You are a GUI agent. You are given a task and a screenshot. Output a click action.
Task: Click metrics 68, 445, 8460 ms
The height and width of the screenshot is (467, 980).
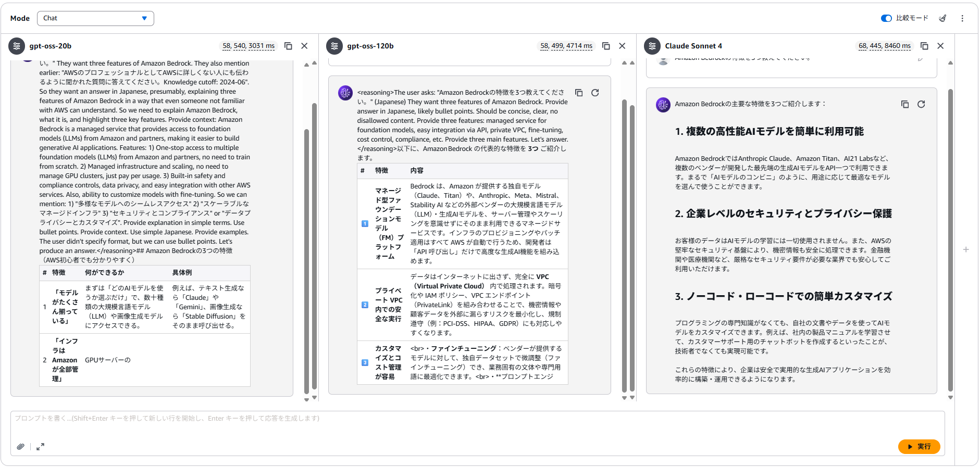pos(885,46)
